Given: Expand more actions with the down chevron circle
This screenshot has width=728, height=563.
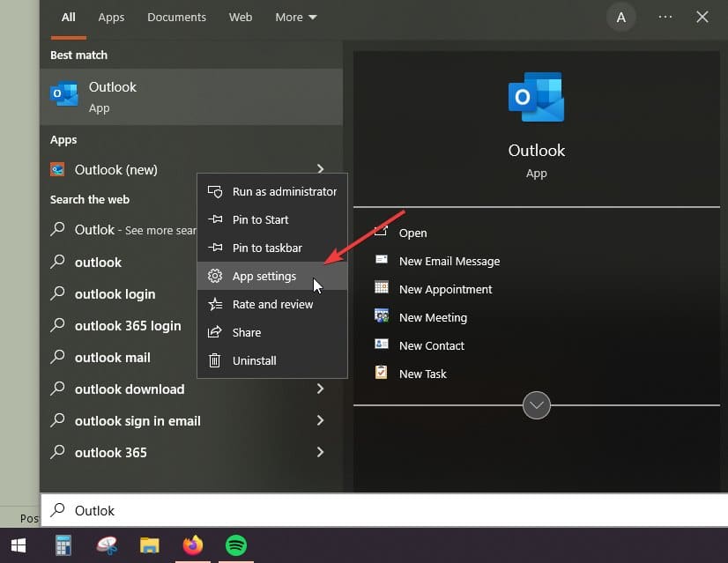Looking at the screenshot, I should pyautogui.click(x=536, y=405).
